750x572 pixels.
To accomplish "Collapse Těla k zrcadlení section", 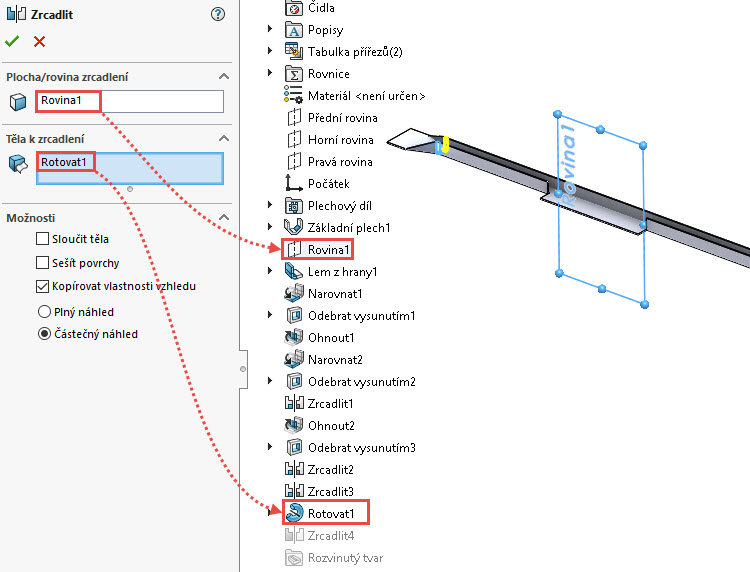I will click(223, 139).
